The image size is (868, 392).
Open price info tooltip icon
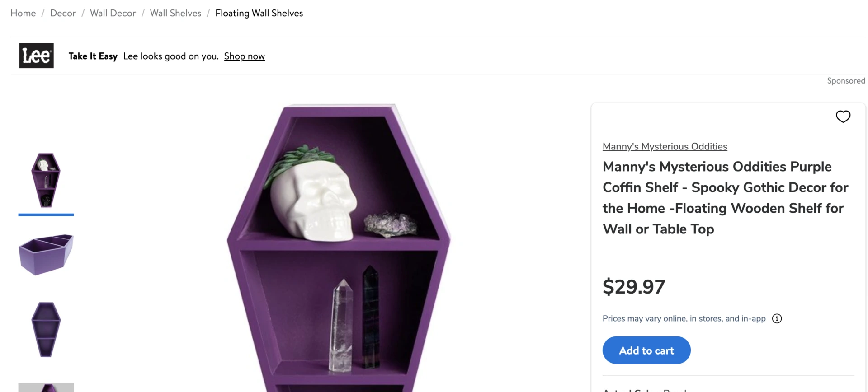[777, 318]
